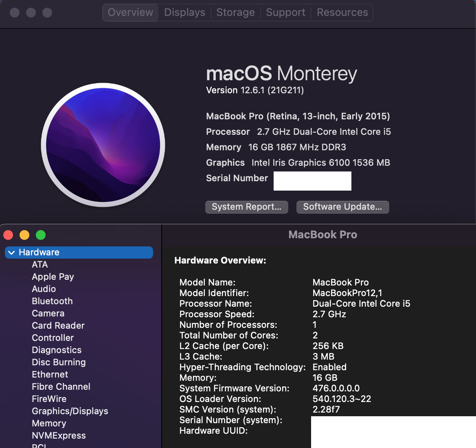Image resolution: width=476 pixels, height=448 pixels.
Task: Click the green zoom button of System Report
Action: click(x=41, y=235)
